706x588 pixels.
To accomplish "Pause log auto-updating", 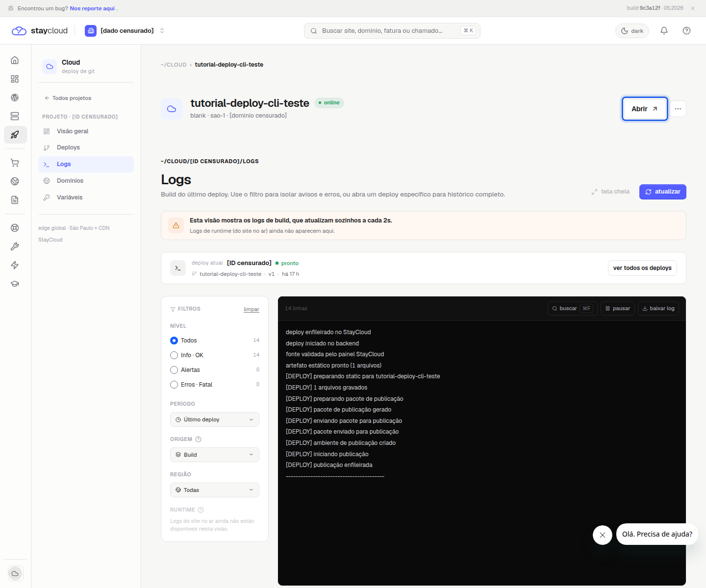I will pos(618,309).
